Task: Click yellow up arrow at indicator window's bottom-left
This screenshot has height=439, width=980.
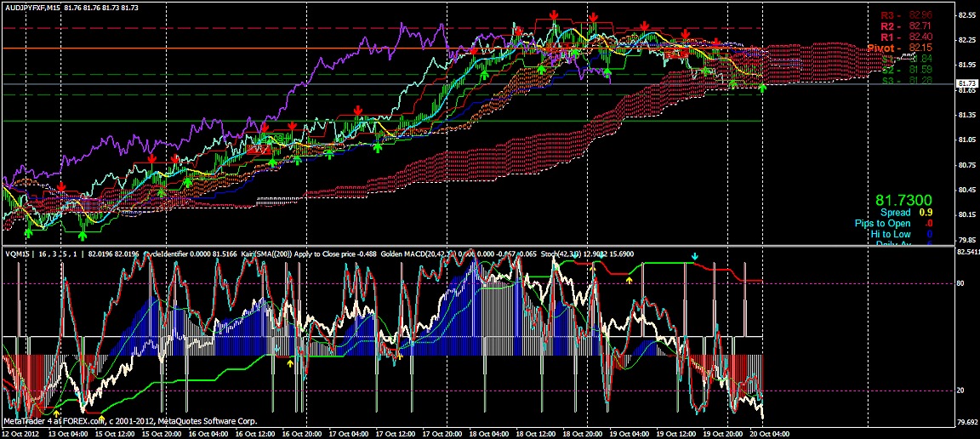Action: click(x=57, y=412)
